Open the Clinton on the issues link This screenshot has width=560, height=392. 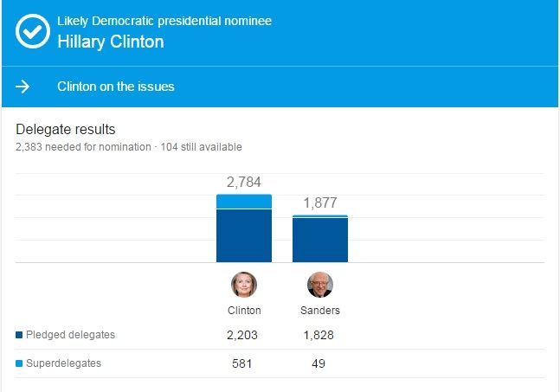115,87
